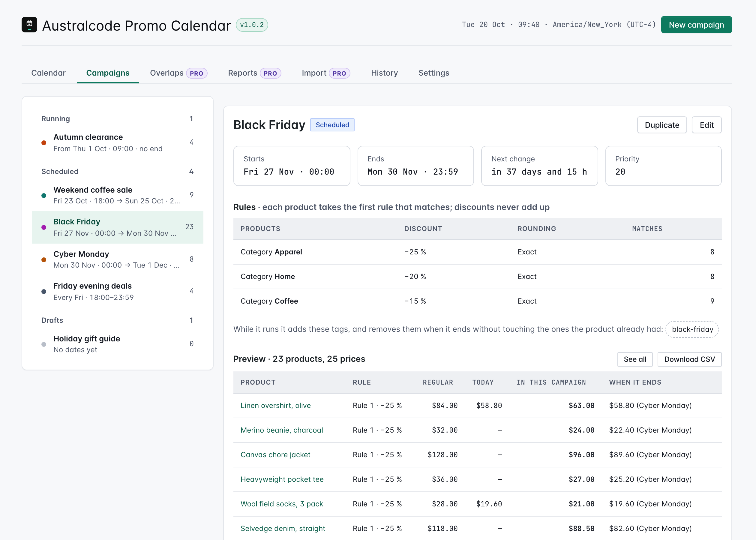Open the Holiday gift guide draft
This screenshot has height=540, width=756.
(x=117, y=344)
